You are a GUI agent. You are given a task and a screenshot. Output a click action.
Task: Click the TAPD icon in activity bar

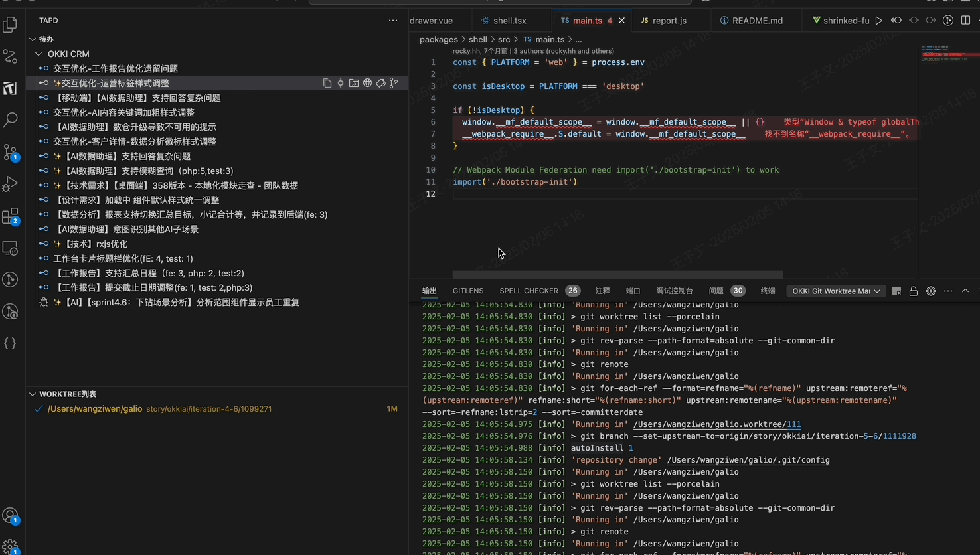tap(10, 88)
